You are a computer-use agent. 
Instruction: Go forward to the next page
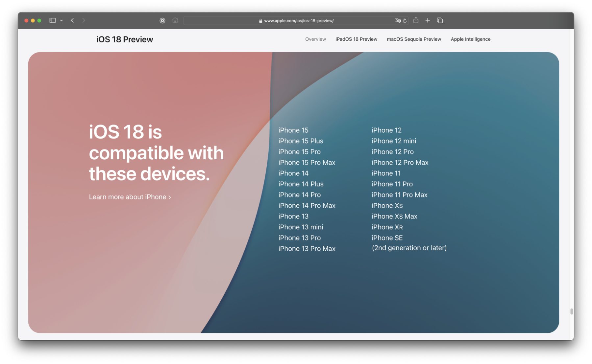click(x=84, y=20)
